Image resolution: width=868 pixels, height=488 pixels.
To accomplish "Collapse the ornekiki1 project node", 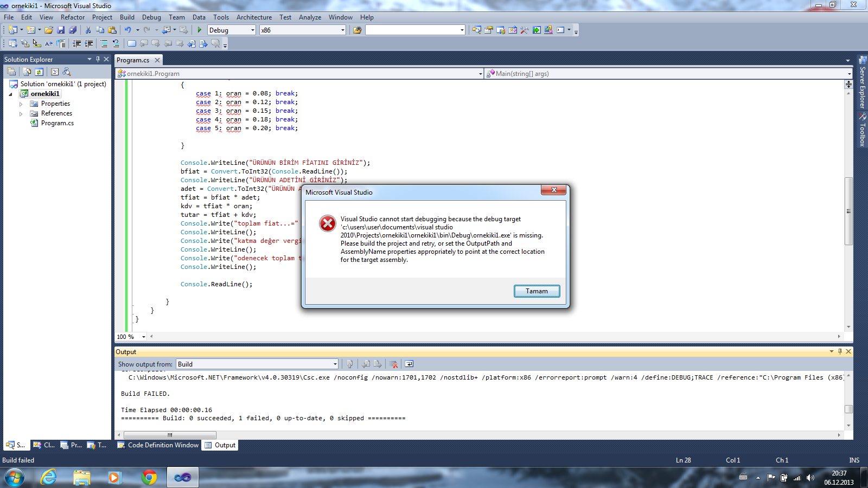I will pos(10,94).
